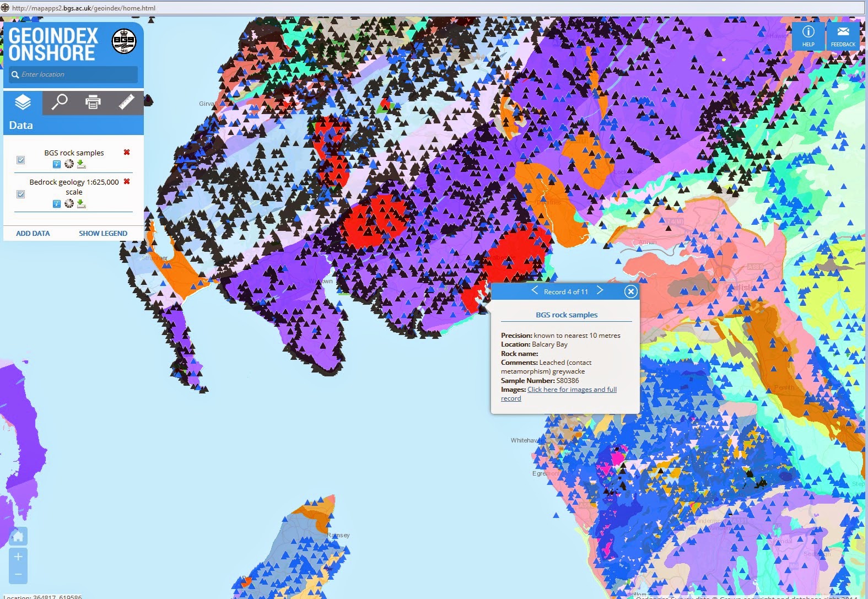This screenshot has height=599, width=868.
Task: Close the rock samples record popup
Action: (x=631, y=292)
